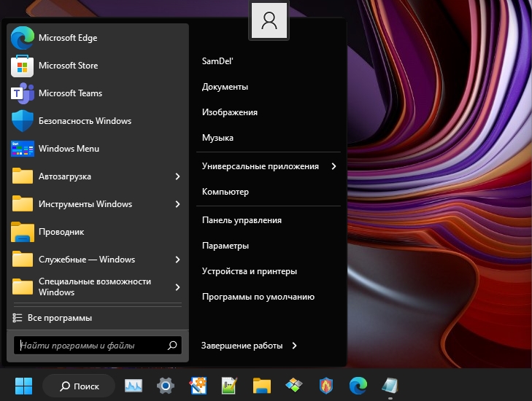The width and height of the screenshot is (532, 401).
Task: Click the gear settings icon on taskbar
Action: pos(166,385)
